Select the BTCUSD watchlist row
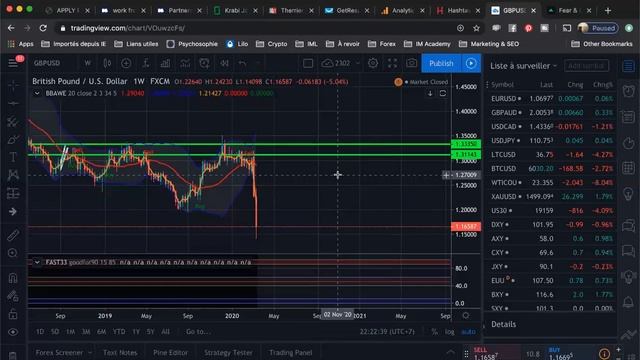Viewport: 640px width, 360px height. tap(552, 168)
